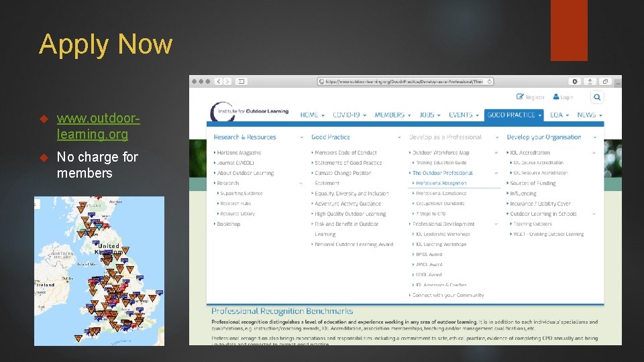Image resolution: width=644 pixels, height=362 pixels.
Task: Open the RPIOL Award link
Action: (429, 255)
